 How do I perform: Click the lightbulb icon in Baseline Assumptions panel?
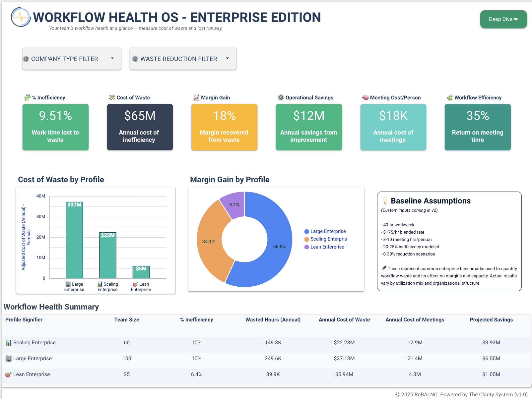[x=385, y=200]
